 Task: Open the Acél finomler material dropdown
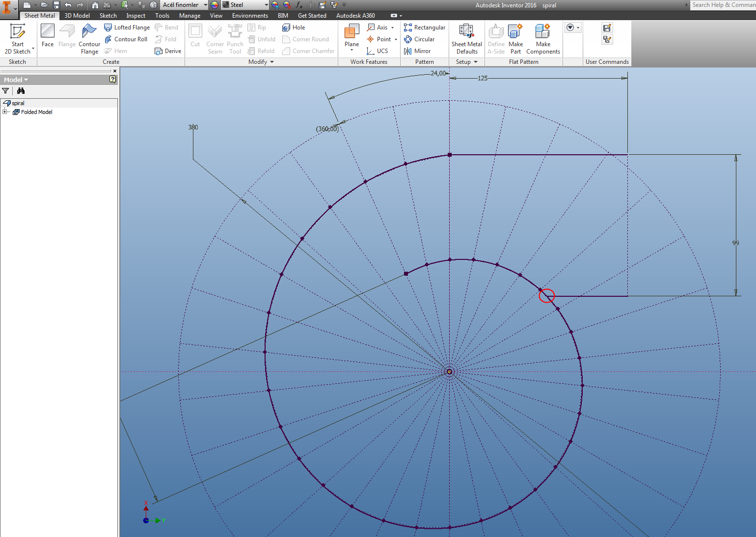point(185,5)
